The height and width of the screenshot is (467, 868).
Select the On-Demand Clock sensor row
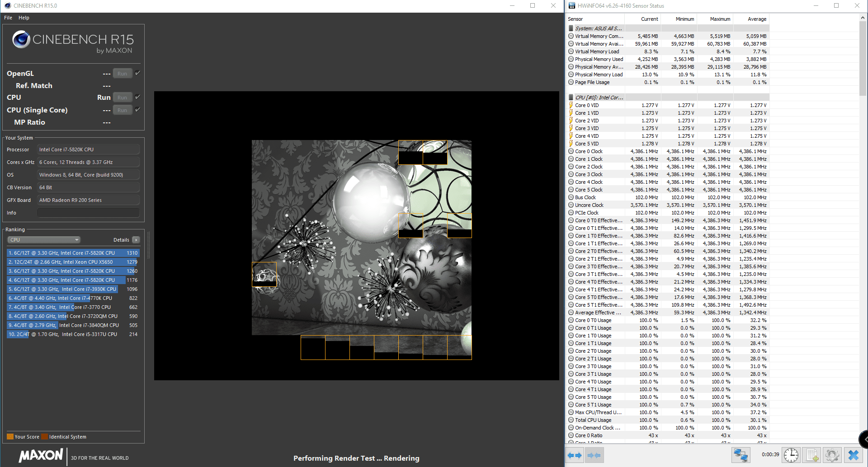tap(668, 428)
